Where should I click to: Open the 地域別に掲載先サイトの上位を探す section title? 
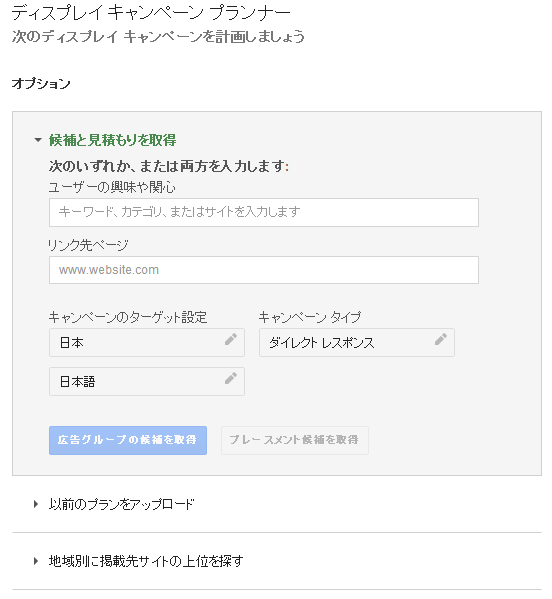[146, 561]
